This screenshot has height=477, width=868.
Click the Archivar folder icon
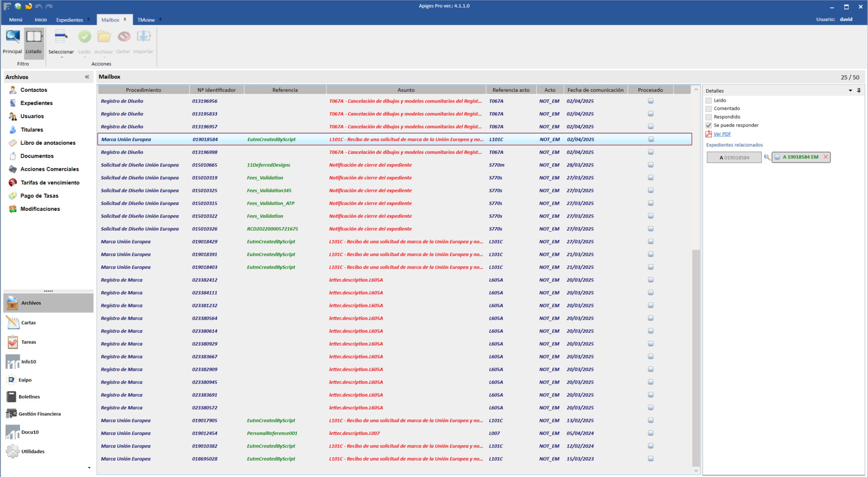click(x=104, y=37)
